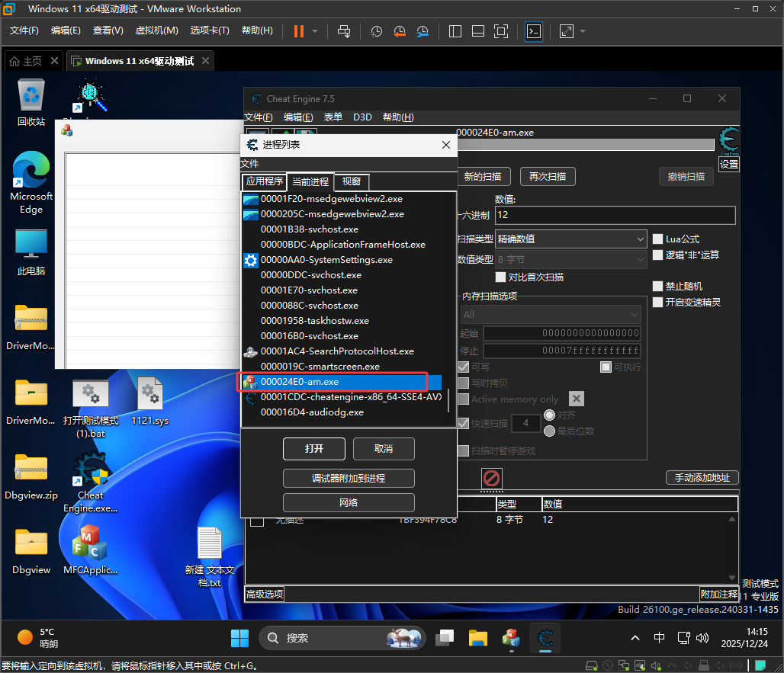Open the Cheat Engine 表单 menu
This screenshot has width=784, height=673.
pos(333,117)
